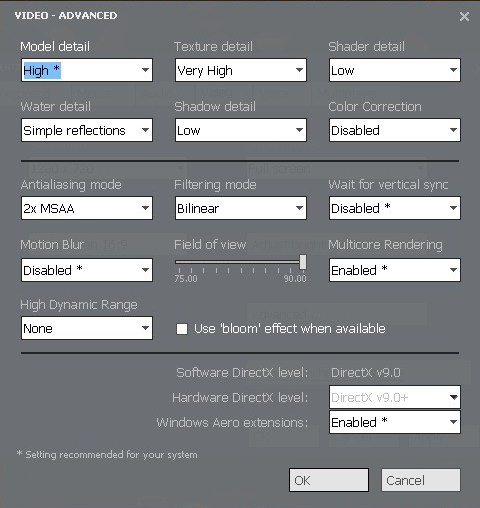Close the Video - Advanced dialog
This screenshot has height=508, width=480.
click(x=464, y=16)
